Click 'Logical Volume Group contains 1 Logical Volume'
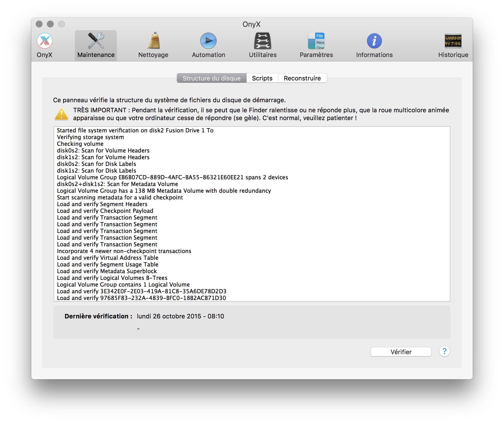Viewport: 504px width, 424px height. tap(123, 285)
